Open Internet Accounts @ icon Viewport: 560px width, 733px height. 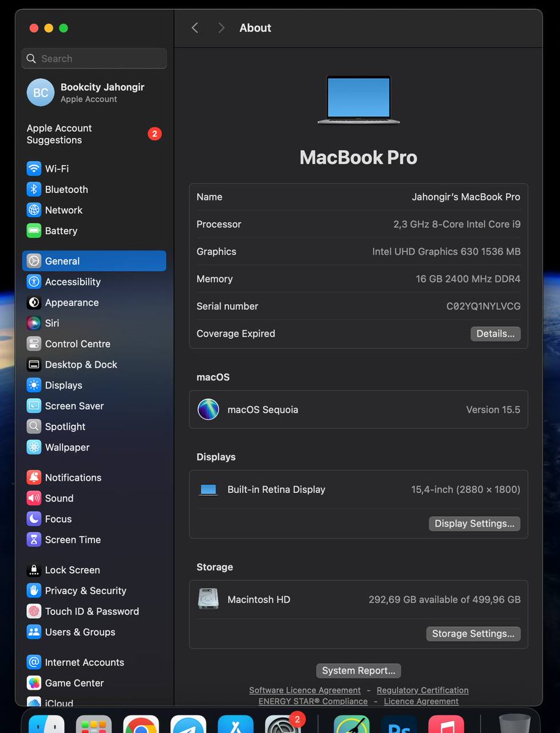coord(34,662)
